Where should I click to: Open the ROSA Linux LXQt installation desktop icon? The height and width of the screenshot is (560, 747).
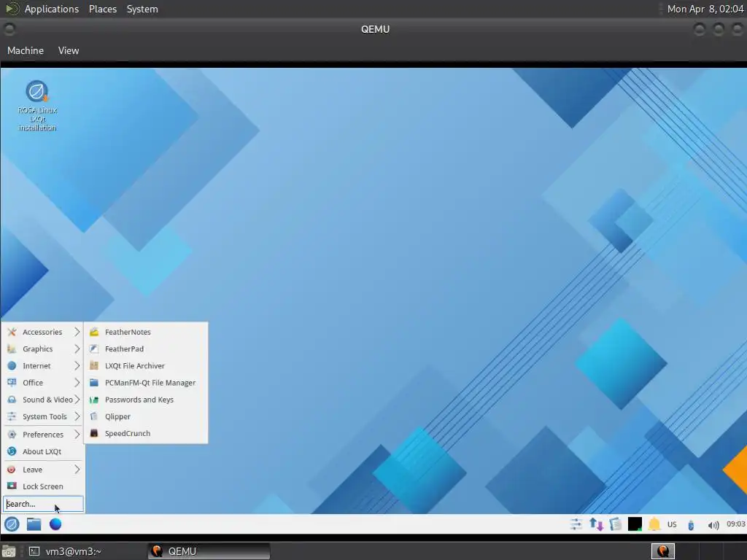coord(37,106)
